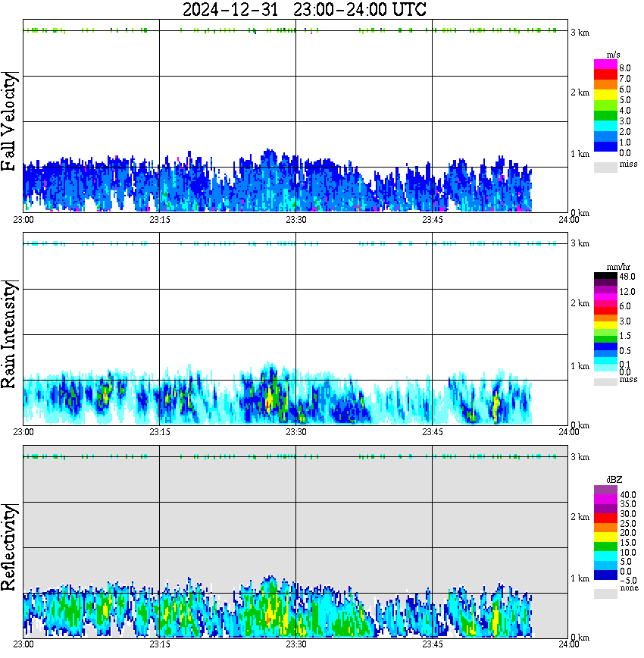
Task: Click 2 km label beside Reflectivity plot
Action: click(580, 517)
